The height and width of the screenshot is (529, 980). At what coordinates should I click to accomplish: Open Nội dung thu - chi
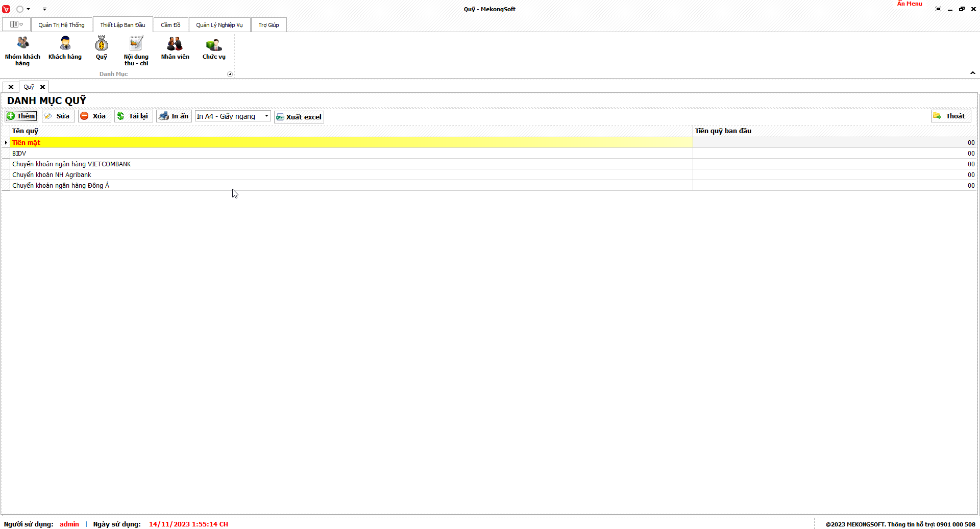pyautogui.click(x=136, y=51)
